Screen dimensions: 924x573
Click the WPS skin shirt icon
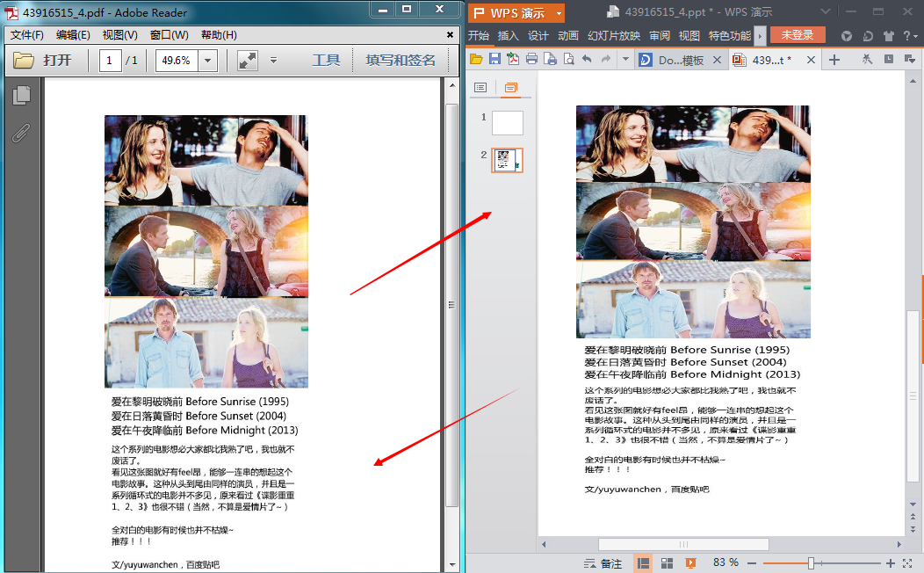click(889, 36)
